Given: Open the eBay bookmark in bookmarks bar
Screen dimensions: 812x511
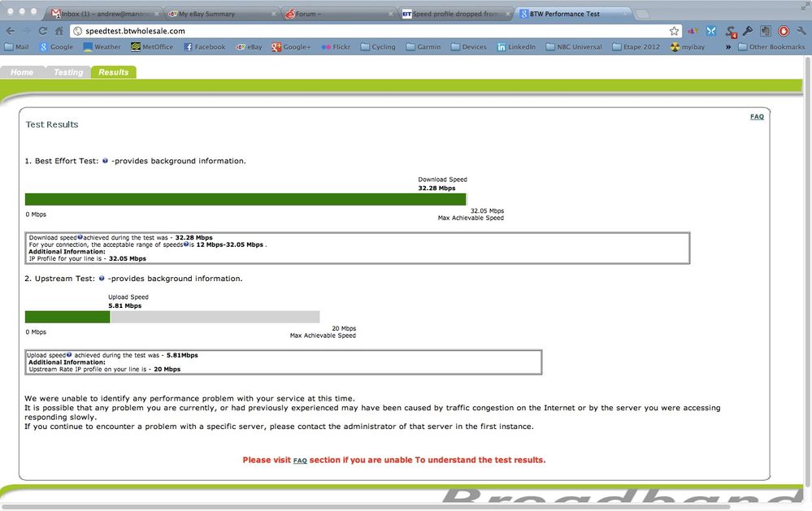Looking at the screenshot, I should pos(249,46).
